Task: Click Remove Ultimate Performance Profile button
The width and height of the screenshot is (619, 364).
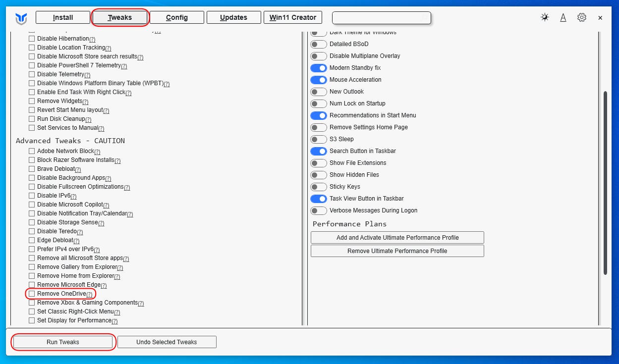Action: pyautogui.click(x=397, y=251)
